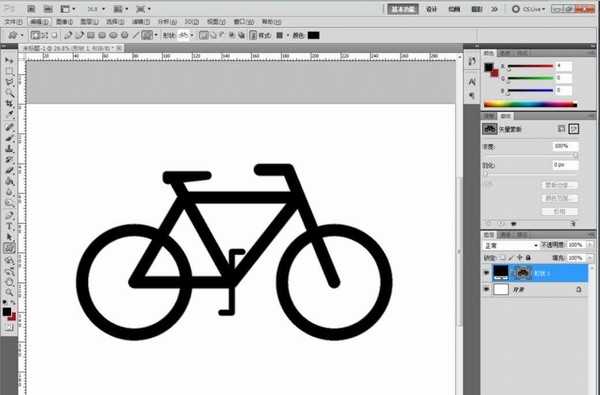Toggle the Background layer visibility eye
Viewport: 600px width, 395px height.
(486, 289)
